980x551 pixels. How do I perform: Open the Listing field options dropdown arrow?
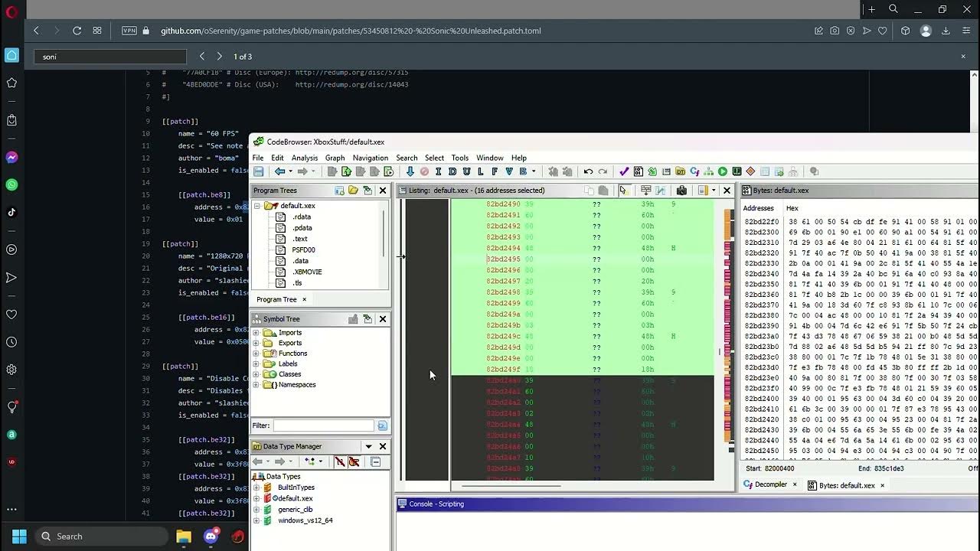click(x=714, y=191)
